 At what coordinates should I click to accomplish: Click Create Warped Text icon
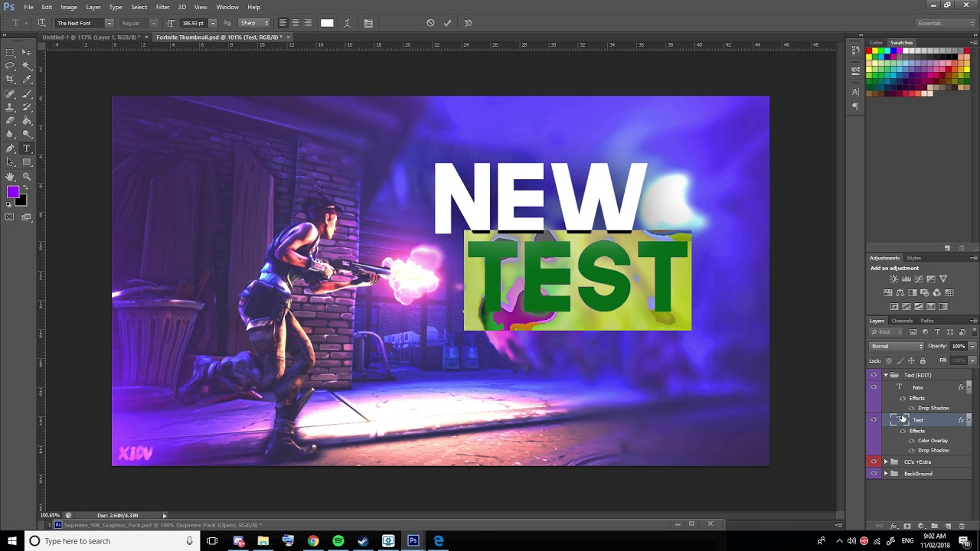click(348, 23)
